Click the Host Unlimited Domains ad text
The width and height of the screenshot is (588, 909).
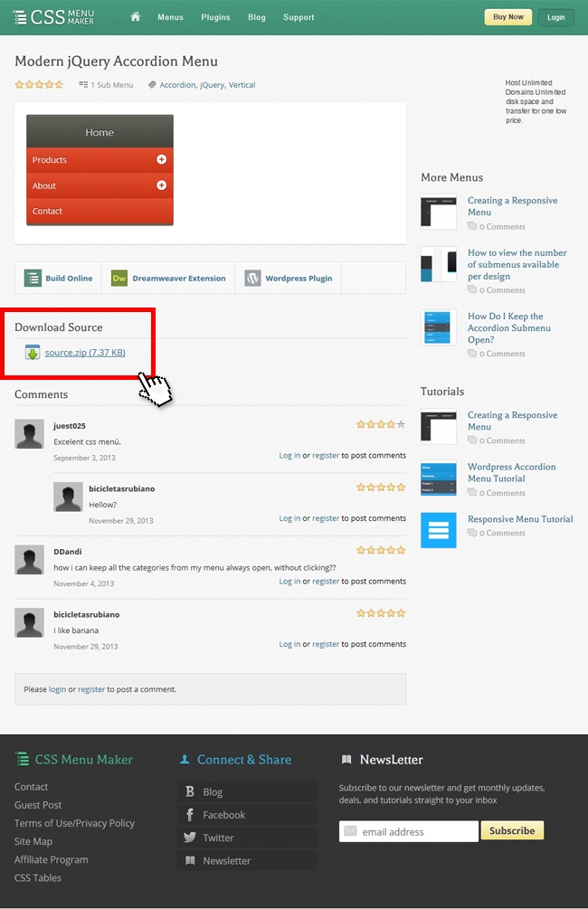536,101
